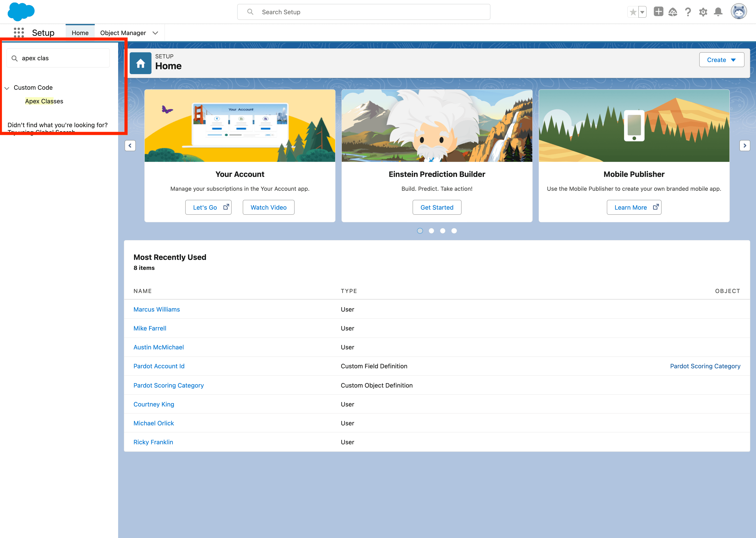Open the Setup gear icon
Screen dimensions: 756x538
click(x=703, y=12)
